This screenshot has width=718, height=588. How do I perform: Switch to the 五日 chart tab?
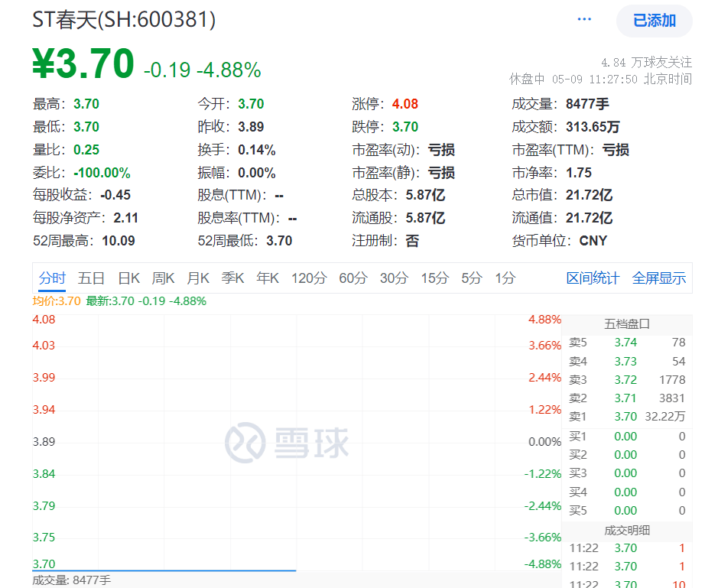click(x=91, y=278)
